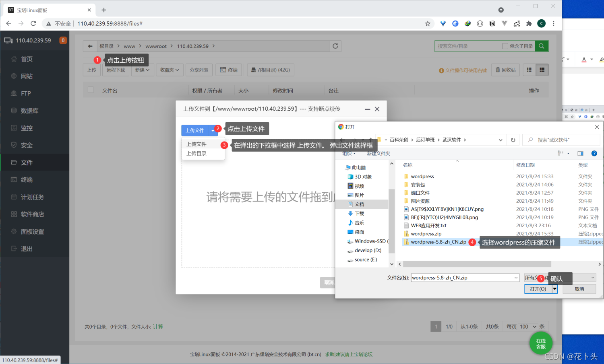Close the upload dialog with X icon
604x364 pixels.
point(377,109)
